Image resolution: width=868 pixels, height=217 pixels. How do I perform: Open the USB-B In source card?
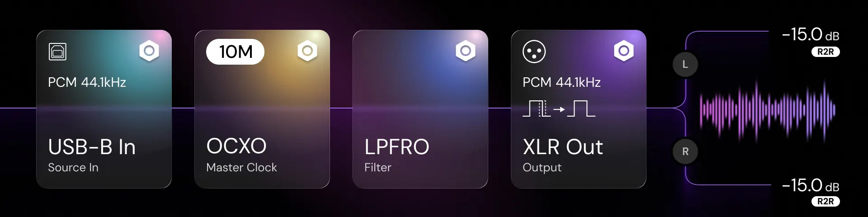pyautogui.click(x=104, y=109)
